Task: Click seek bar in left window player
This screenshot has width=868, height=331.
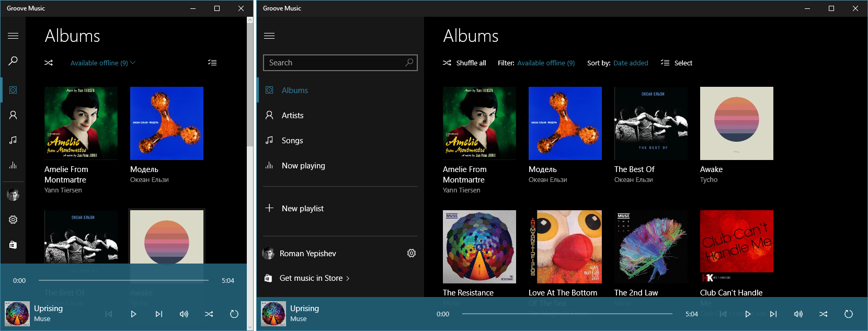Action: (123, 280)
